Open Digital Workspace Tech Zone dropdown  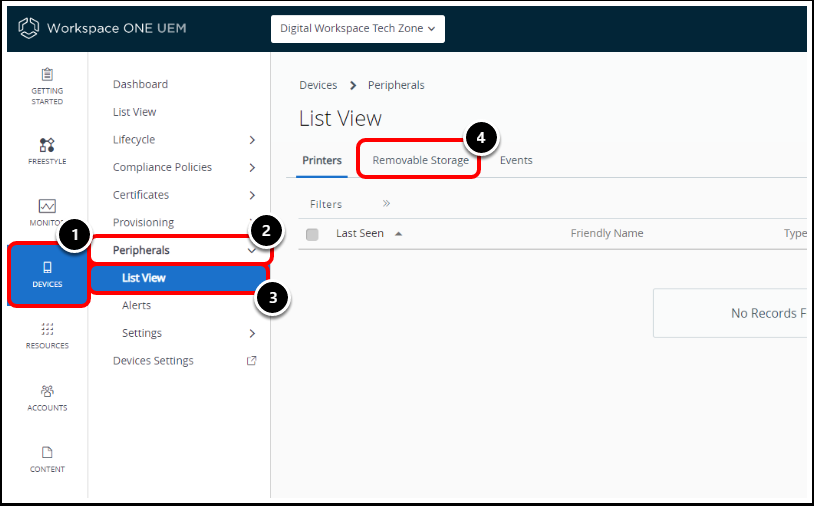pos(358,29)
